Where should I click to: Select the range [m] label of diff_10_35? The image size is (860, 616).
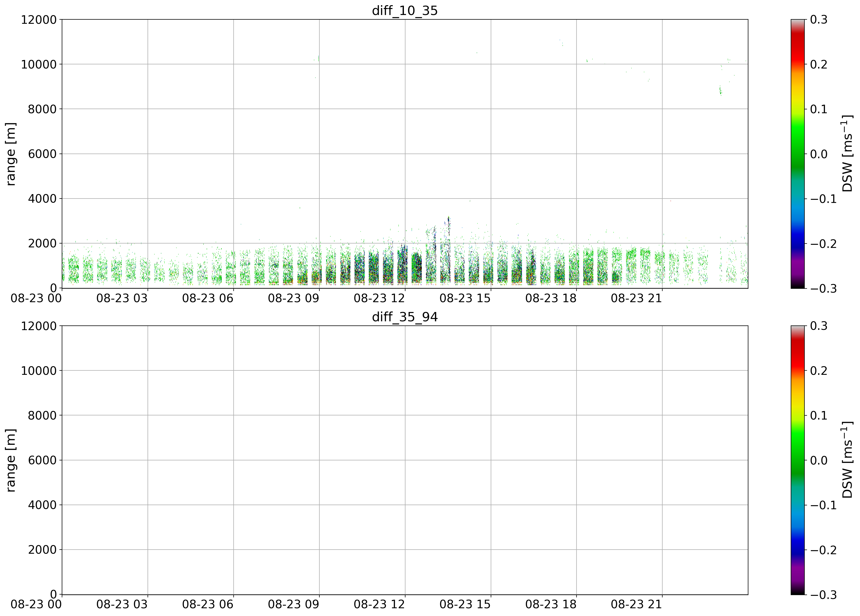click(11, 154)
